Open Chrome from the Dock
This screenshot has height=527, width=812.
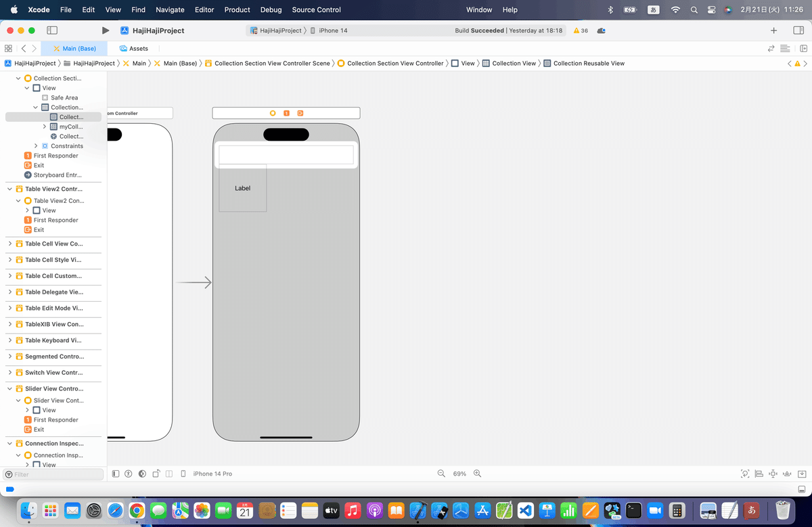pyautogui.click(x=137, y=510)
